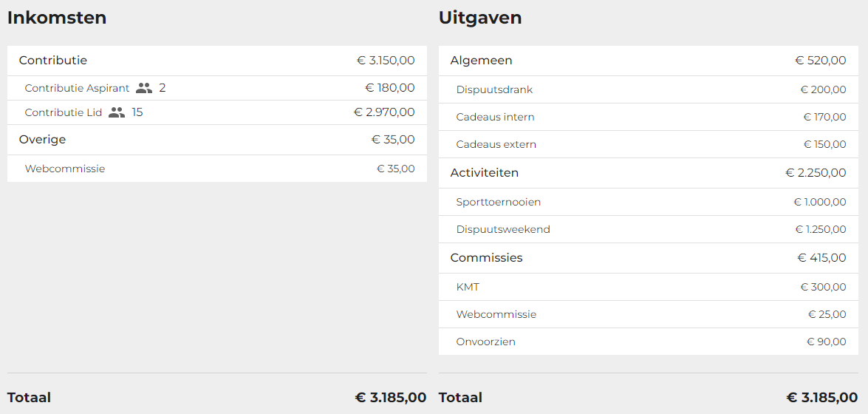Click the Cadeaus extern row

click(x=649, y=144)
